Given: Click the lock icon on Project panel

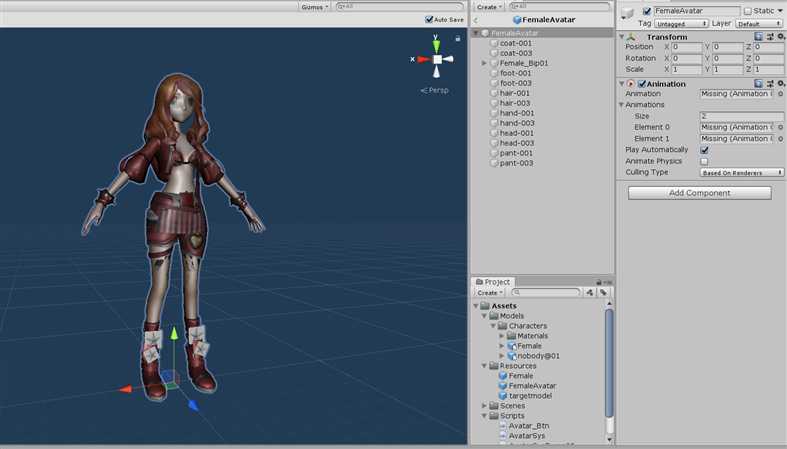Looking at the screenshot, I should pyautogui.click(x=599, y=282).
